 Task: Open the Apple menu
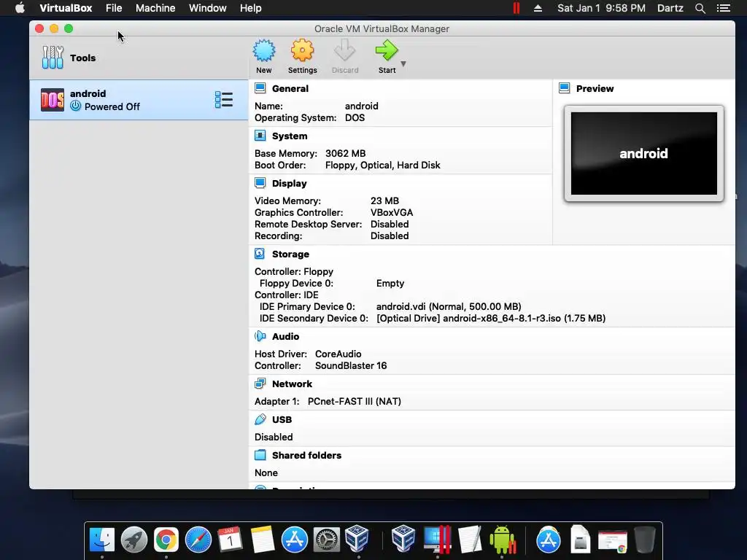tap(20, 8)
